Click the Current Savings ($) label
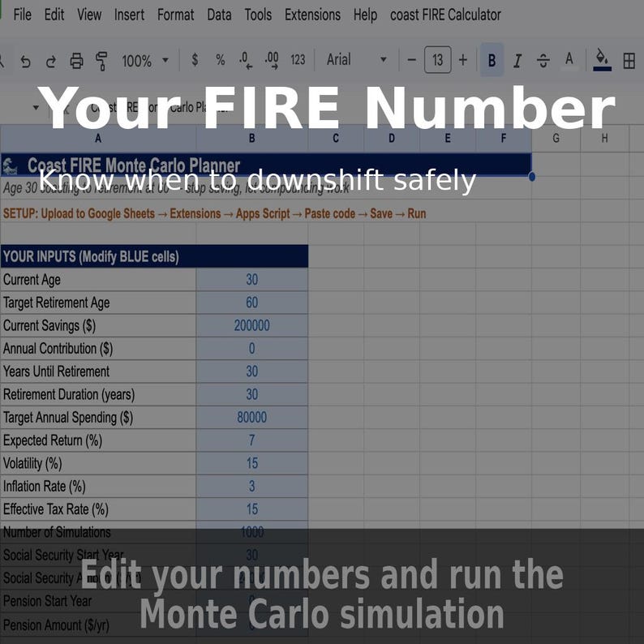This screenshot has width=644, height=644. (x=98, y=326)
